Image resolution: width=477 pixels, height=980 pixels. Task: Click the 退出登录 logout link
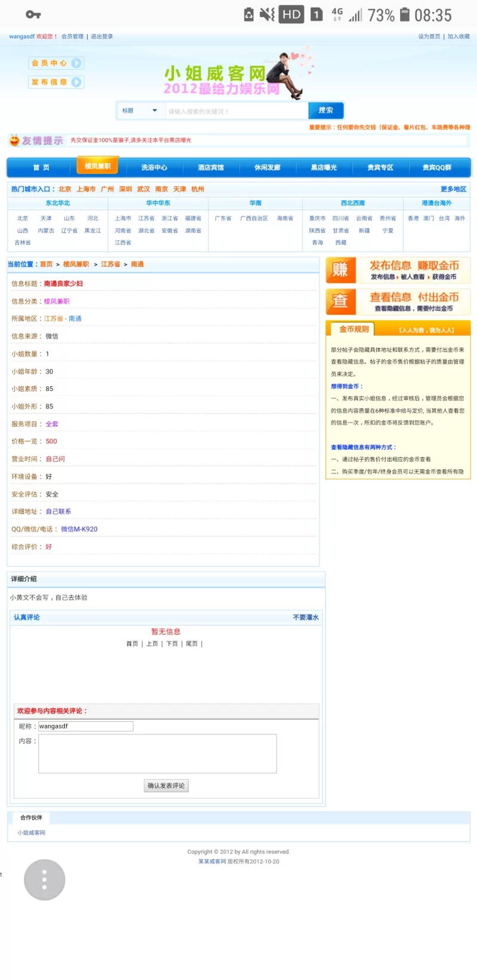coord(102,36)
